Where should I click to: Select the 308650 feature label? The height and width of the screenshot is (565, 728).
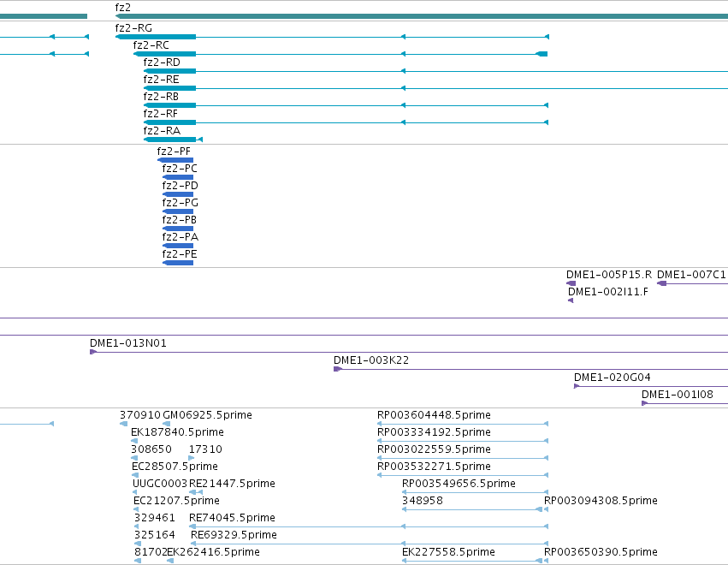click(x=151, y=449)
